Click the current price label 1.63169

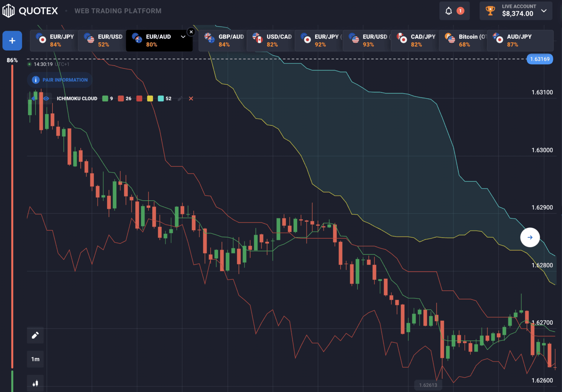540,59
